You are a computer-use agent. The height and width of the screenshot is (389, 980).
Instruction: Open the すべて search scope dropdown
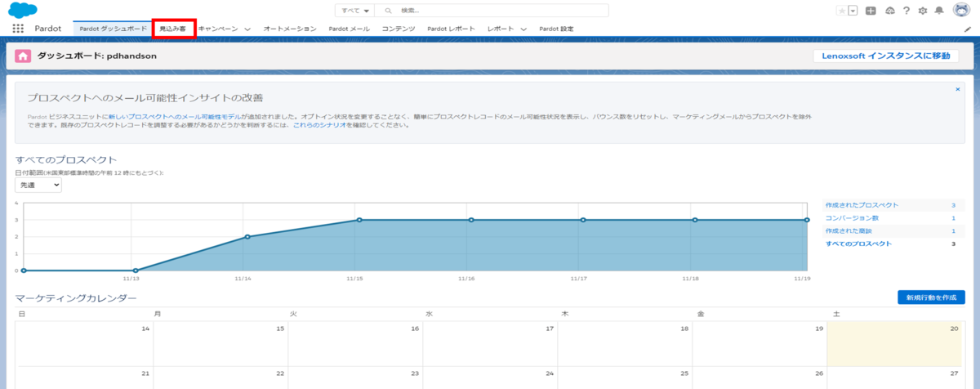pyautogui.click(x=354, y=11)
